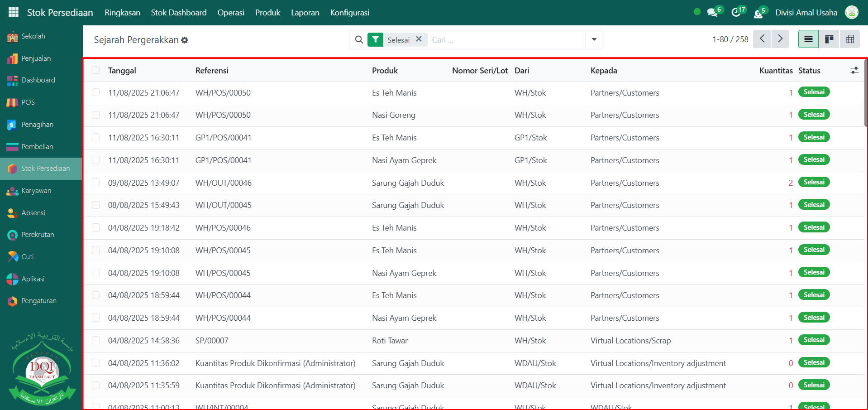Screen dimensions: 868x410
Task: Tick the select-all checkbox in table header
Action: coord(95,70)
